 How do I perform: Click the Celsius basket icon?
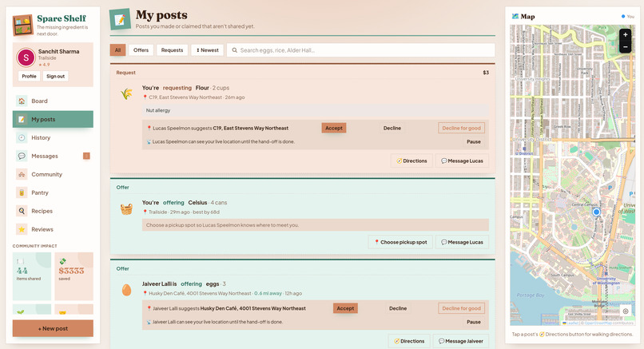coord(126,209)
